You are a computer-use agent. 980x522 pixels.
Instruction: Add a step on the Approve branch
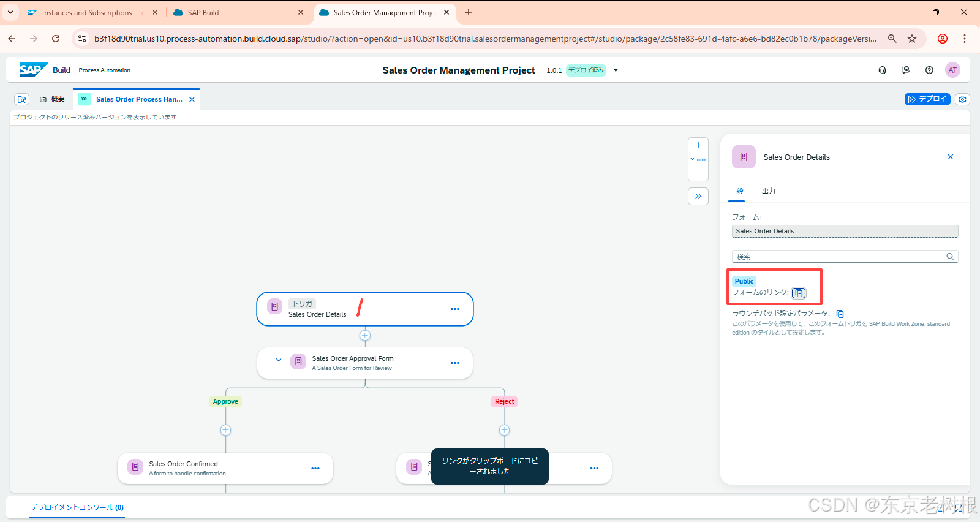(x=225, y=430)
